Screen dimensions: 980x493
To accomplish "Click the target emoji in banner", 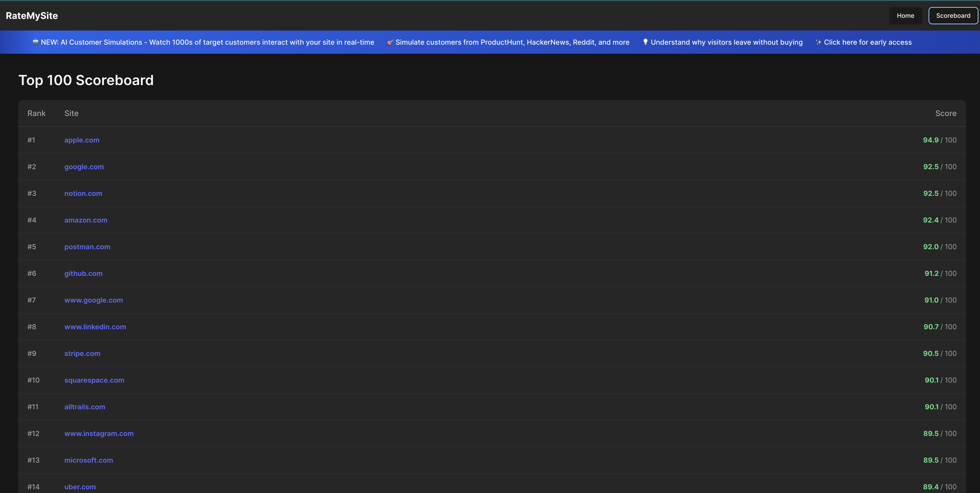I will click(x=390, y=42).
